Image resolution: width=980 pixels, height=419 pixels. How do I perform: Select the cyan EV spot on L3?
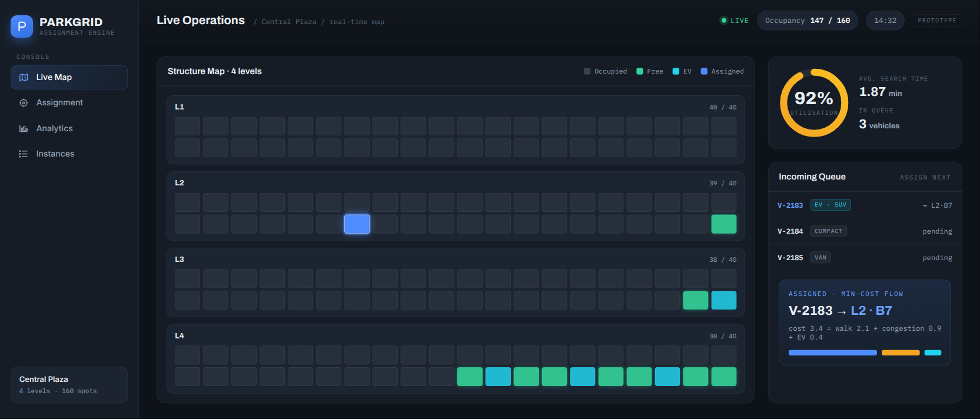click(724, 300)
